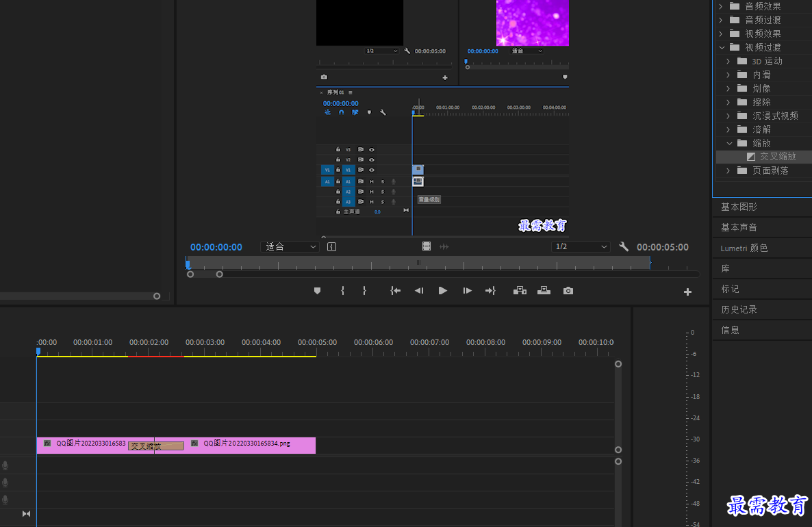Expand the 溶解 folder
This screenshot has height=527, width=812.
click(728, 129)
